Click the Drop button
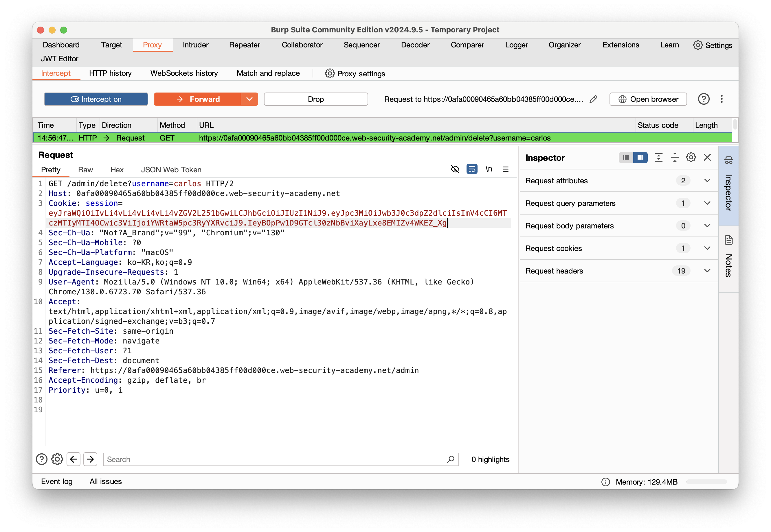This screenshot has height=532, width=771. click(315, 99)
